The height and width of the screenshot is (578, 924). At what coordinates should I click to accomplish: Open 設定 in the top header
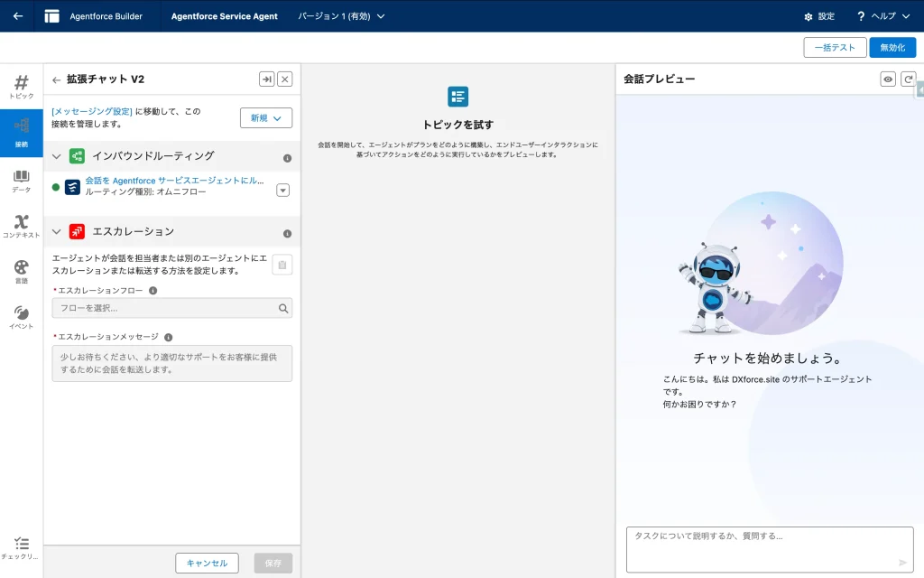(x=818, y=16)
